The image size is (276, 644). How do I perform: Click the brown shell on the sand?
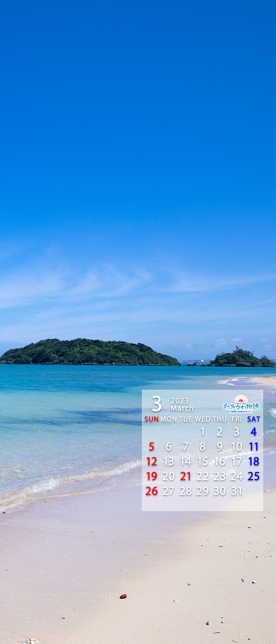[x=123, y=596]
